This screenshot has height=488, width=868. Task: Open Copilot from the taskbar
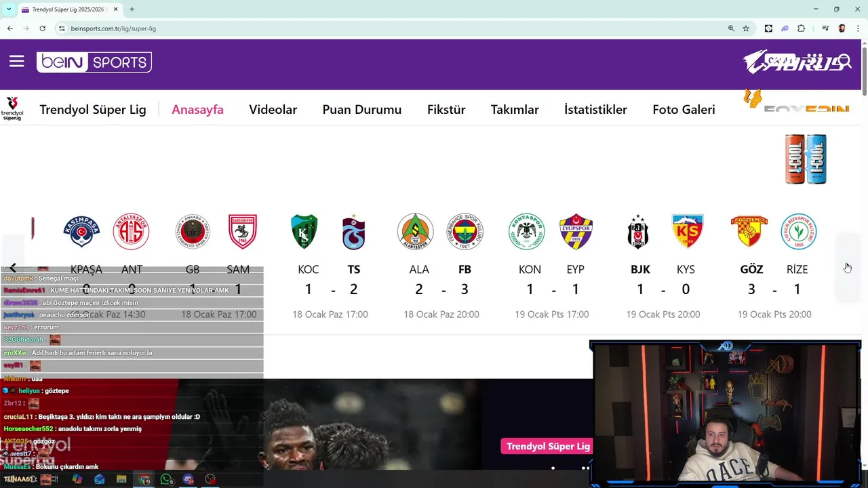77,479
